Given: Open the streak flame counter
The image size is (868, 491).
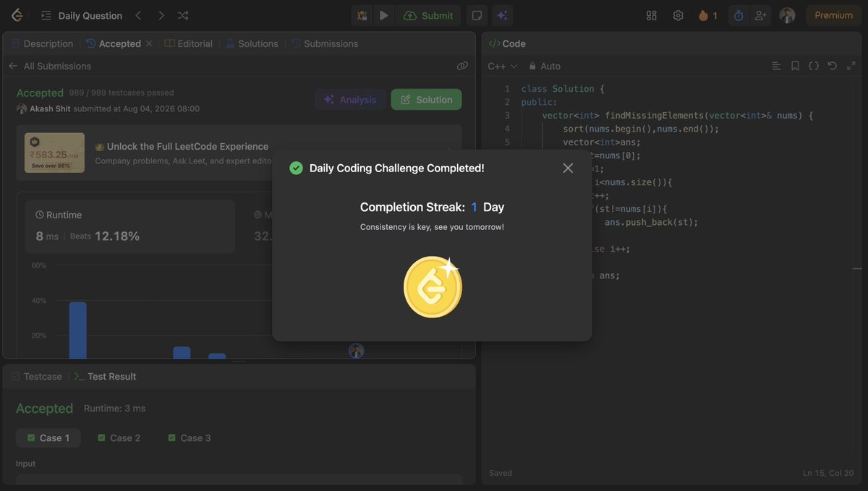Looking at the screenshot, I should pyautogui.click(x=707, y=15).
